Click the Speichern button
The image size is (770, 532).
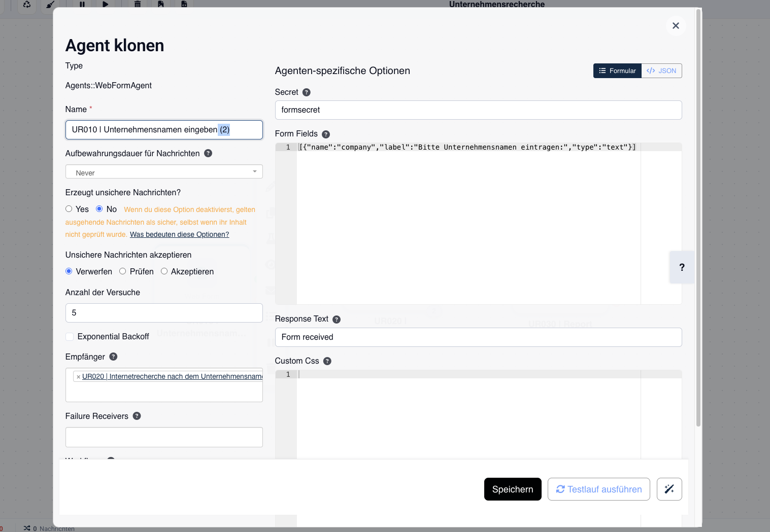tap(513, 489)
